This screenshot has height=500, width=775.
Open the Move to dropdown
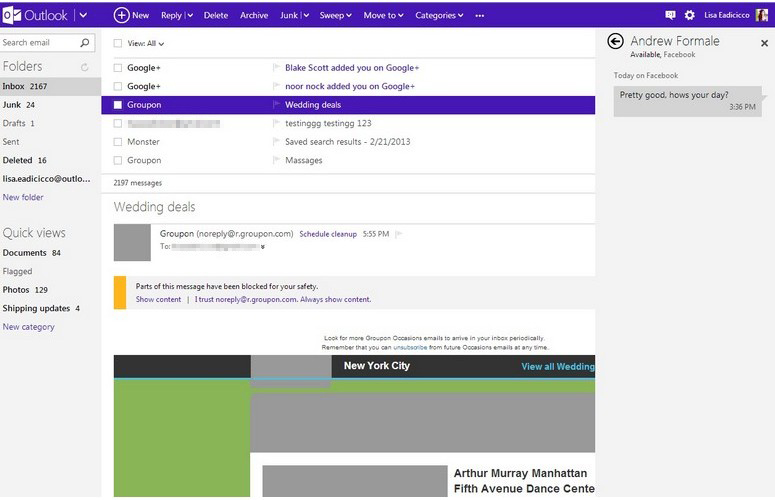pos(383,15)
